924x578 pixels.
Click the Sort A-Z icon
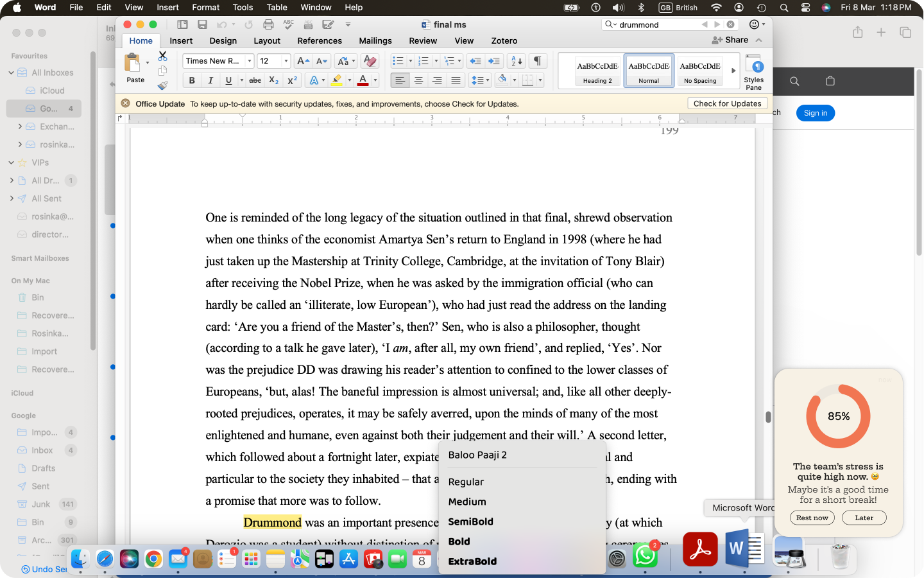[516, 61]
